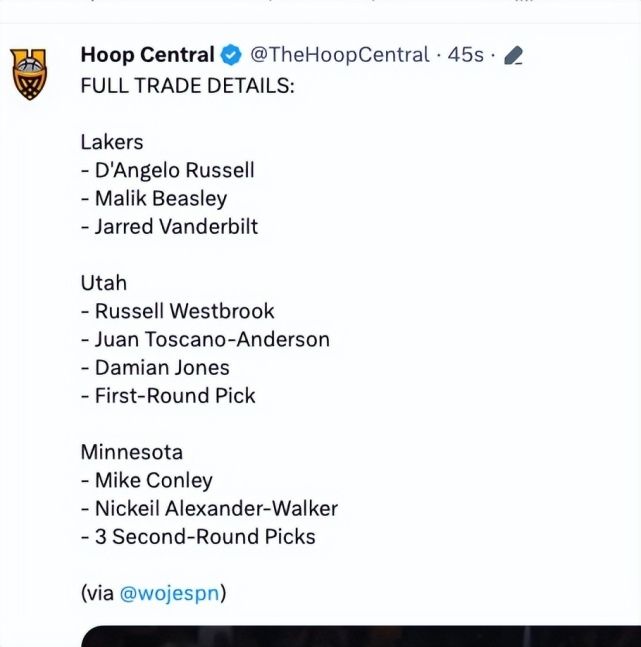Click the Juan Toscano-Anderson line
Viewport: 641px width, 647px height.
[x=205, y=340]
